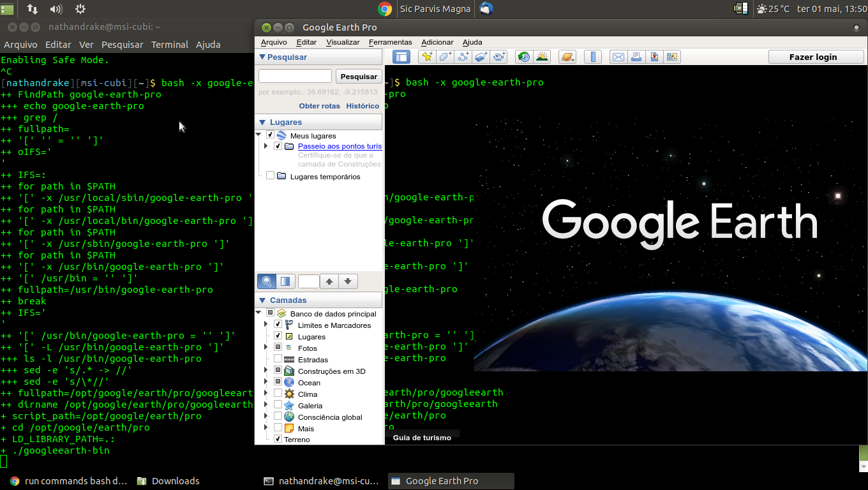Click the Add Path tool icon
Image resolution: width=868 pixels, height=490 pixels.
tap(463, 57)
